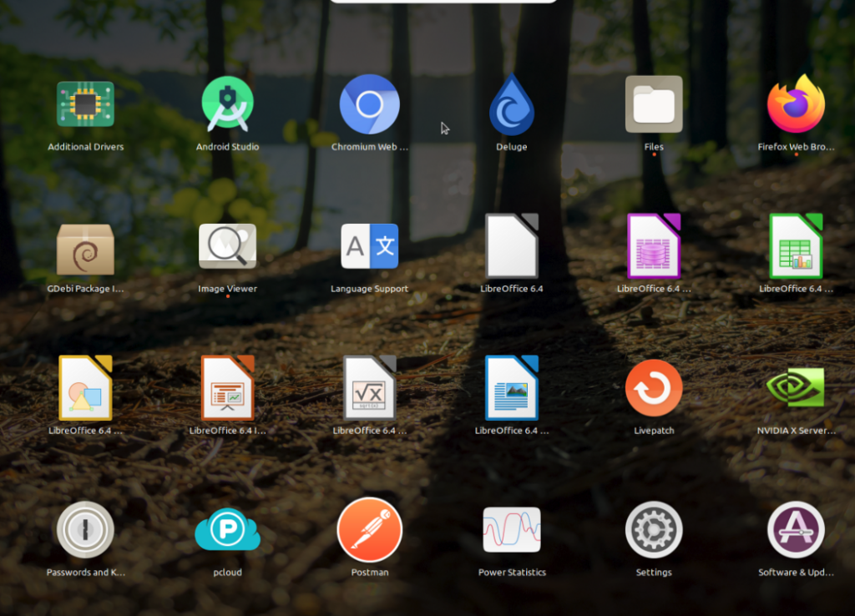Screen dimensions: 855x616
Task: Launch Image Viewer
Action: coord(227,246)
